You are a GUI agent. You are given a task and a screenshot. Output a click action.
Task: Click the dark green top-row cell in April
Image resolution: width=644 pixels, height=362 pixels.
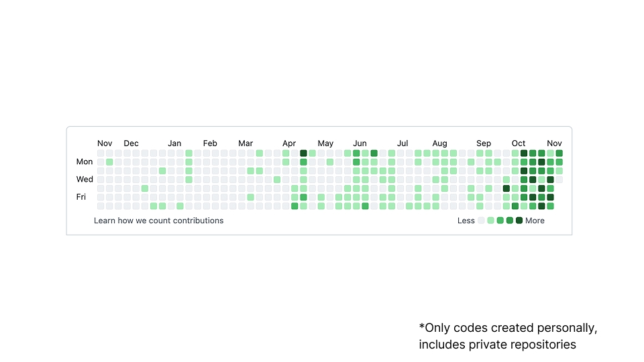click(x=303, y=154)
